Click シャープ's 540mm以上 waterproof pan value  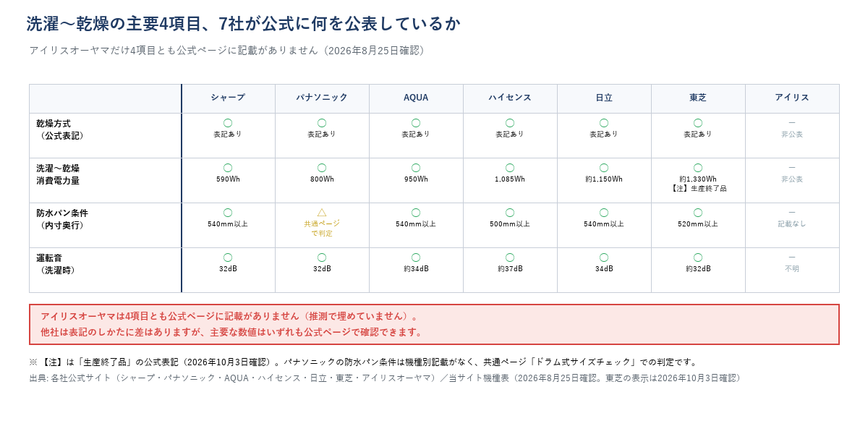click(228, 224)
